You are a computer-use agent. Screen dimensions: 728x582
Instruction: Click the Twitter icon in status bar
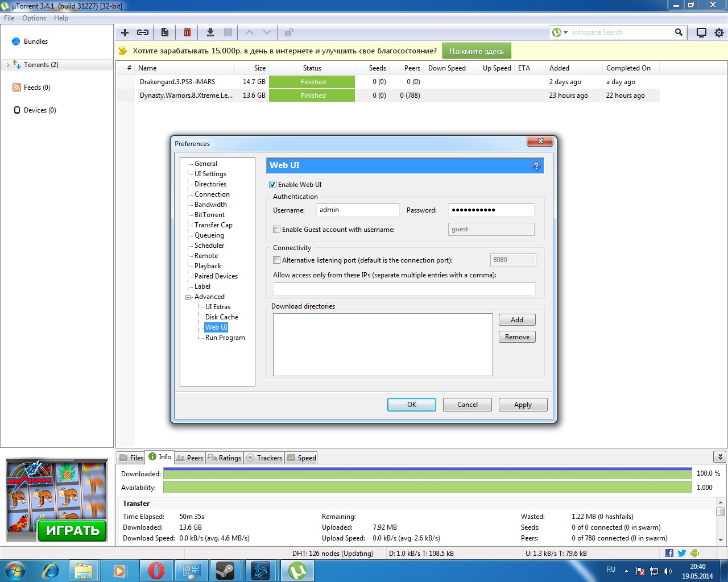point(681,553)
